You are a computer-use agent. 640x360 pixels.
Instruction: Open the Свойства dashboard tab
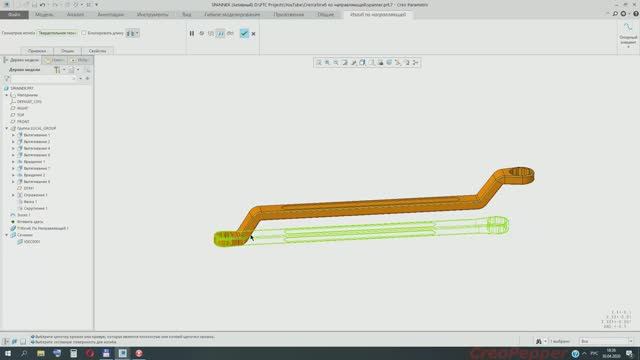pos(98,51)
